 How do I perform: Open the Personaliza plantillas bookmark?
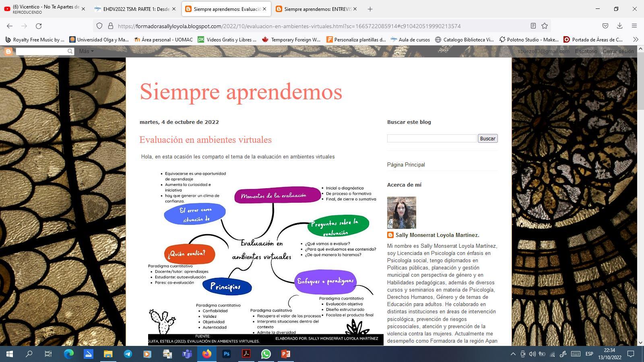[x=356, y=39]
